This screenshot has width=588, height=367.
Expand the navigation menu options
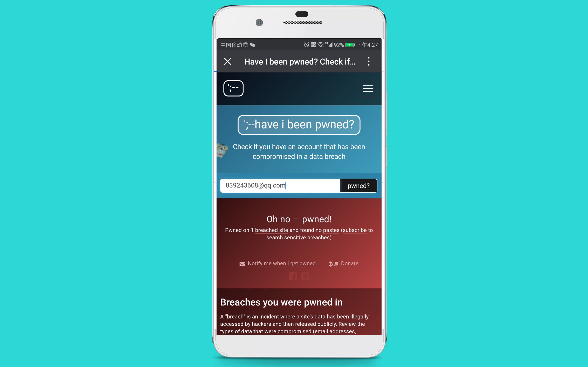367,88
